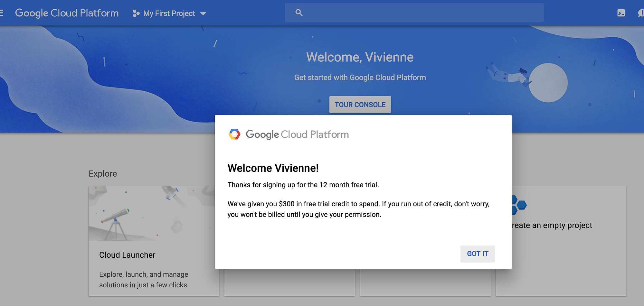
Task: Click the Welcome, Vivienne banner heading
Action: 360,57
